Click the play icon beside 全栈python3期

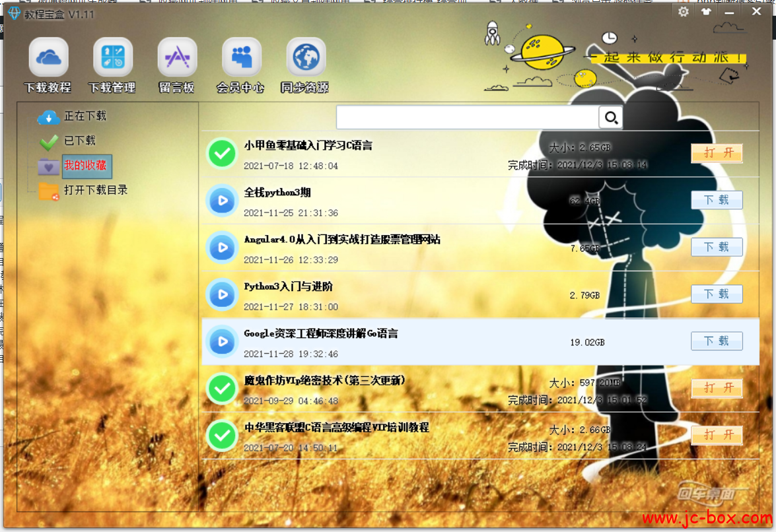point(223,201)
